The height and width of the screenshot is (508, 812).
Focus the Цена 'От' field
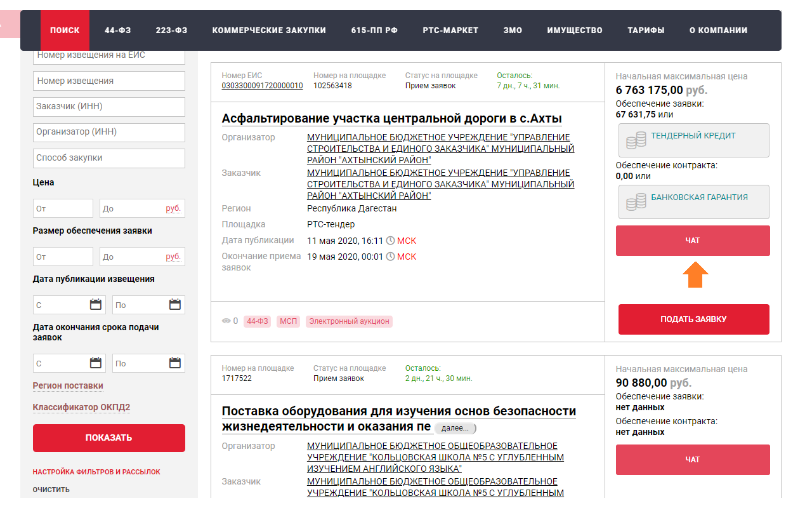click(x=63, y=208)
